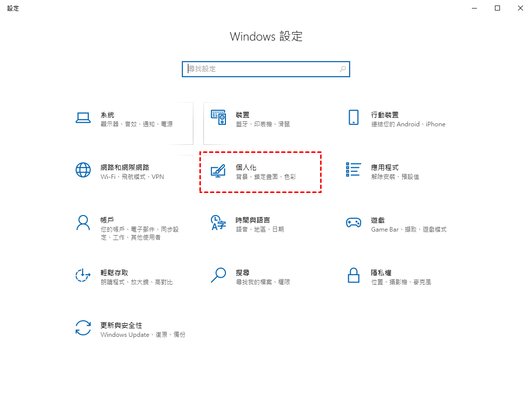
Task: Open the 更新與安全性 title text
Action: point(121,325)
